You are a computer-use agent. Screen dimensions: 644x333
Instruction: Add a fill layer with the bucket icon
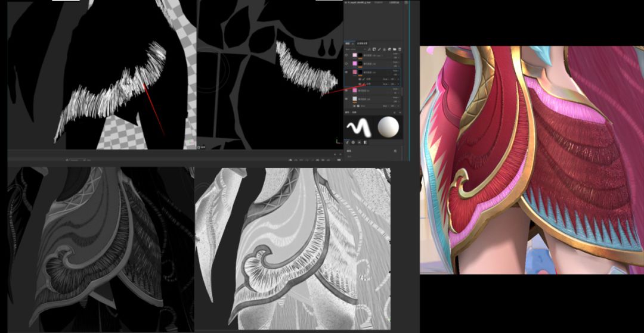(385, 49)
